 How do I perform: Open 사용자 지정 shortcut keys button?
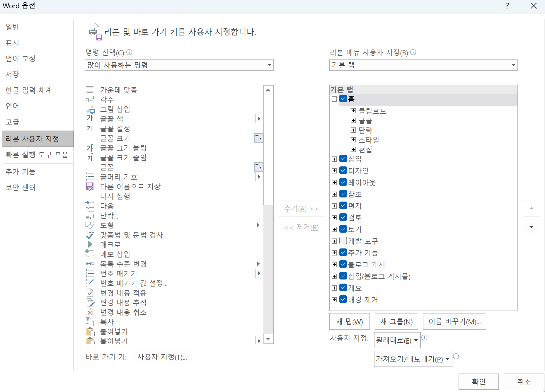click(162, 357)
